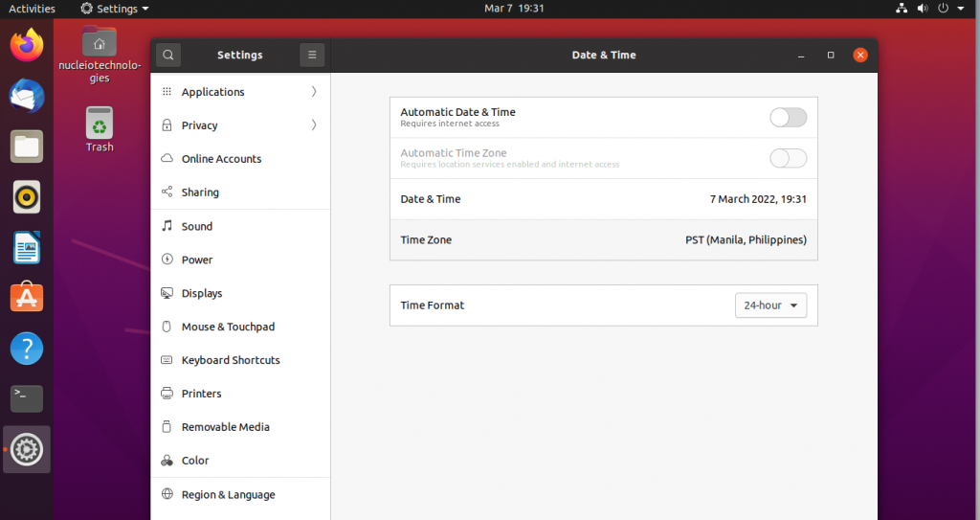Screen dimensions: 980x520
Task: Click Activities in the top bar
Action: [32, 9]
